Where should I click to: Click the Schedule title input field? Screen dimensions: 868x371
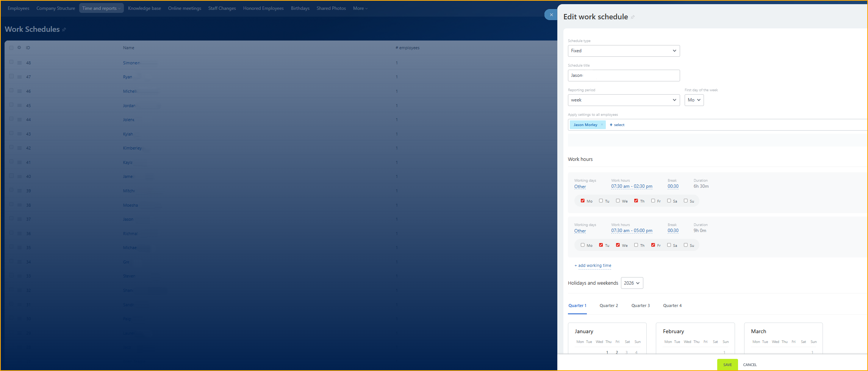(624, 75)
